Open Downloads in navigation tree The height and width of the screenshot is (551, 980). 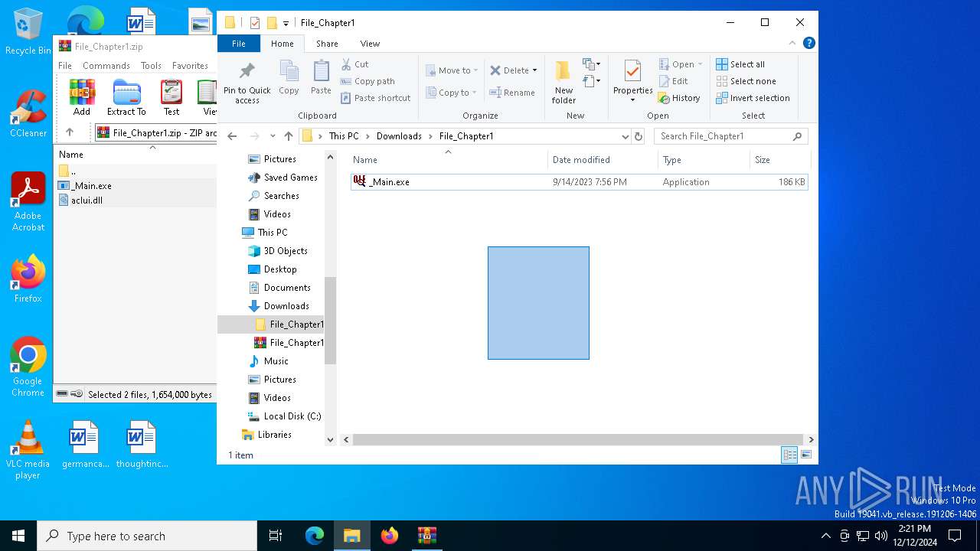(286, 306)
